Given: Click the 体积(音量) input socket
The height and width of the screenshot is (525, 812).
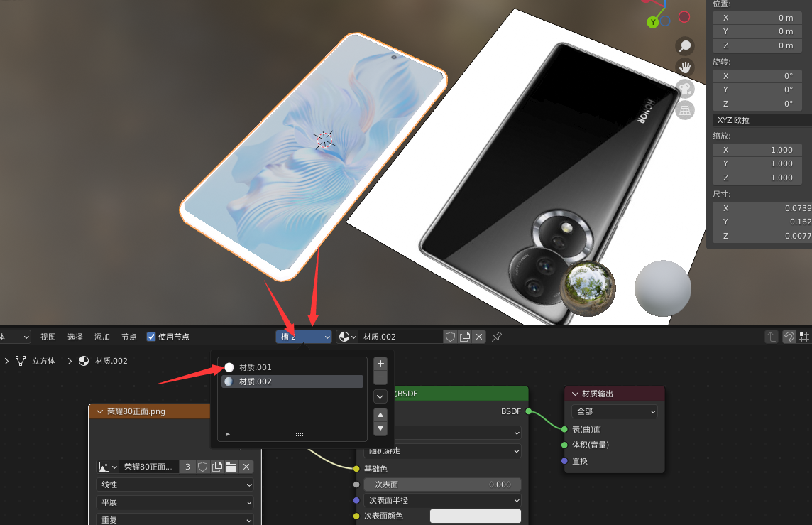Looking at the screenshot, I should pyautogui.click(x=564, y=445).
